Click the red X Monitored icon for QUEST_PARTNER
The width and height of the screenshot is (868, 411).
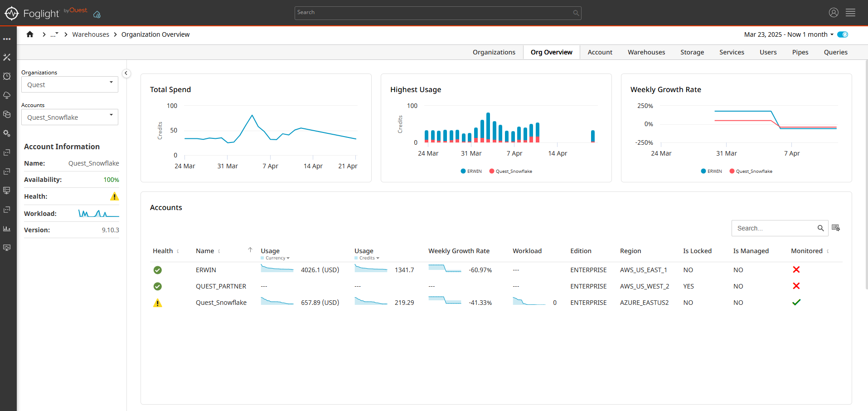point(796,286)
